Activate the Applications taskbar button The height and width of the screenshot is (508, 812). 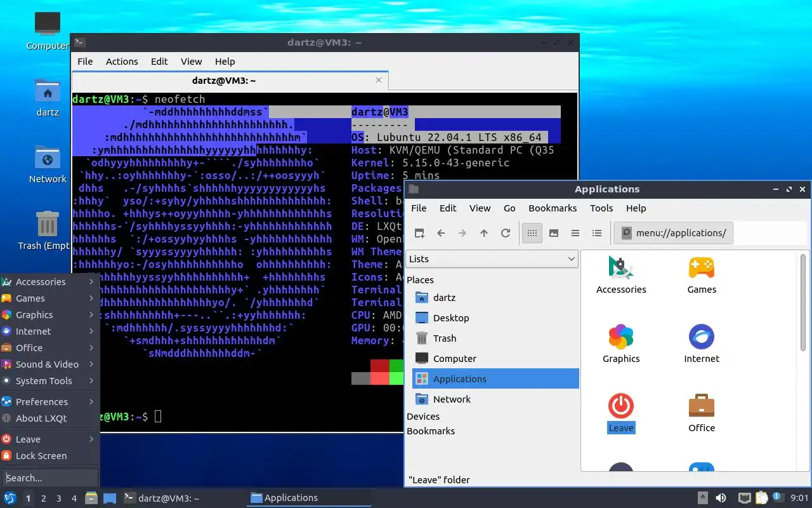[x=309, y=498]
